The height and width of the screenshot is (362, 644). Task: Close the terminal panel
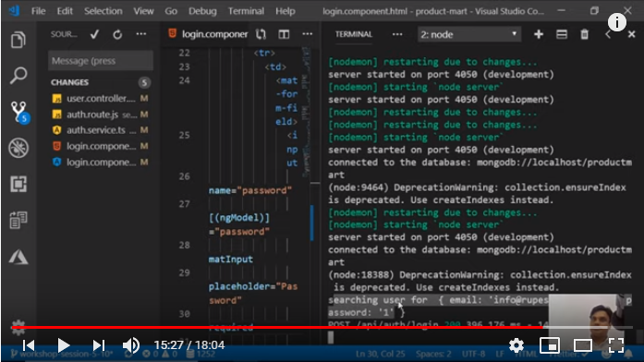pyautogui.click(x=632, y=34)
